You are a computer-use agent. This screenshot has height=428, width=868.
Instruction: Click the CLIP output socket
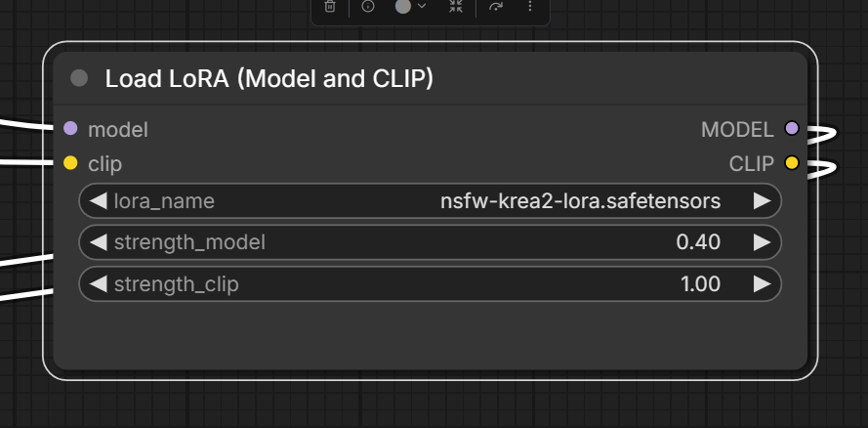click(792, 163)
